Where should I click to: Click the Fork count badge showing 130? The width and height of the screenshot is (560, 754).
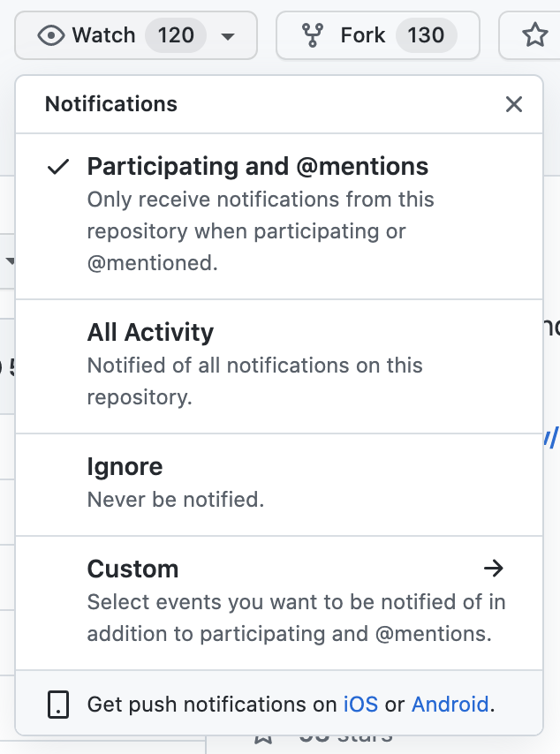point(427,35)
